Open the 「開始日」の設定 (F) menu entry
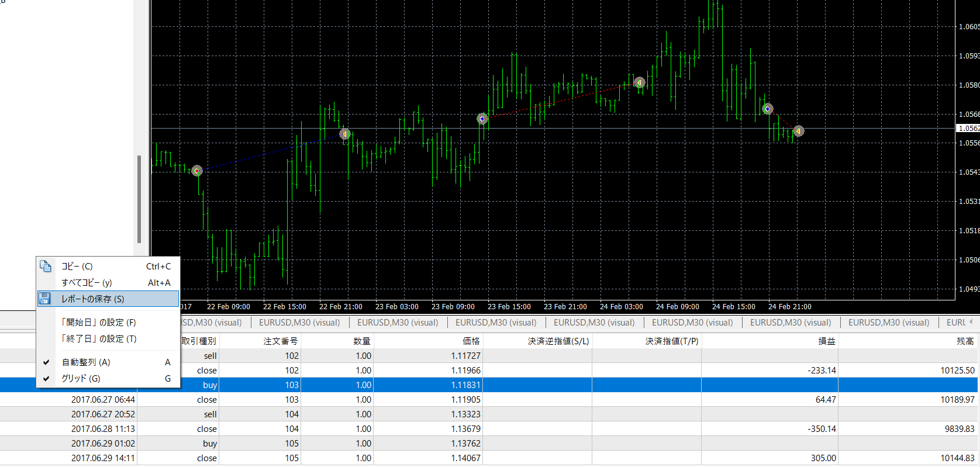 tap(98, 323)
